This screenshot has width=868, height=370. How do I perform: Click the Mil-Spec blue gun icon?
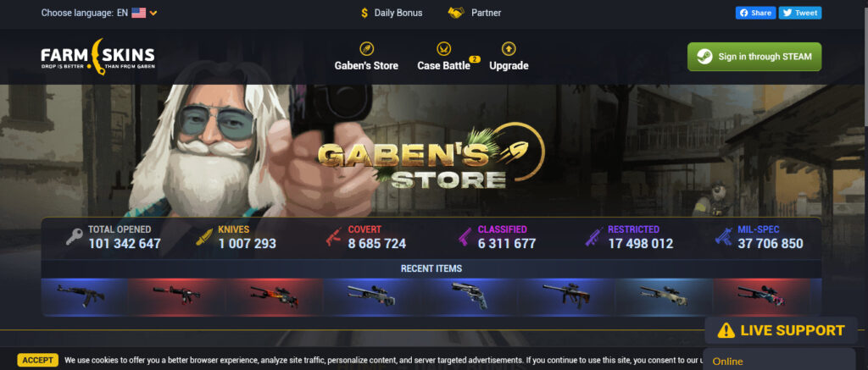(724, 237)
